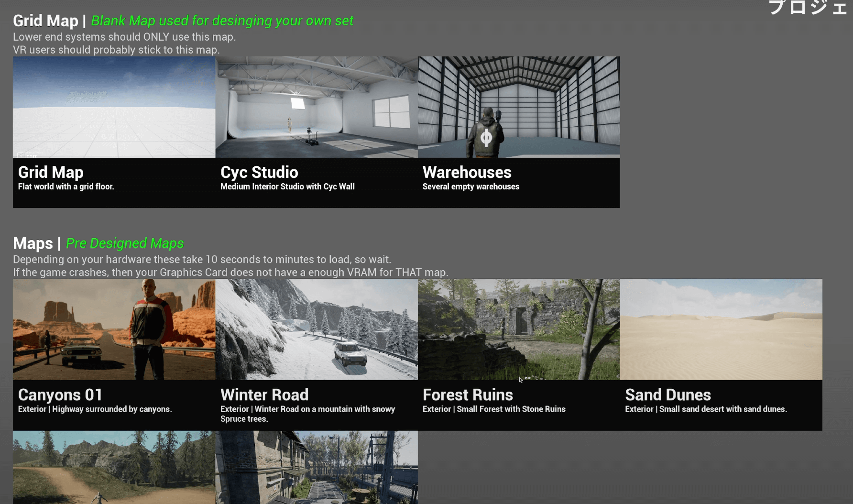Image resolution: width=853 pixels, height=504 pixels.
Task: Choose the Warehouses map preview image
Action: click(x=519, y=107)
